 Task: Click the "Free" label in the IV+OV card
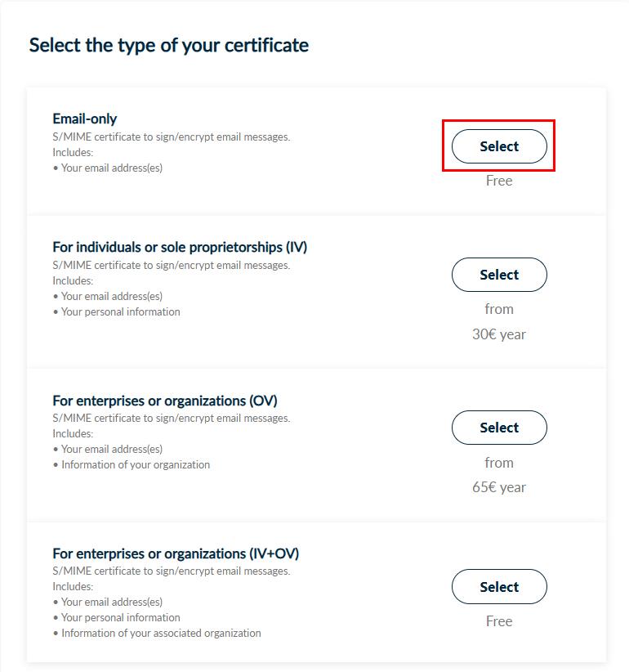pyautogui.click(x=499, y=621)
